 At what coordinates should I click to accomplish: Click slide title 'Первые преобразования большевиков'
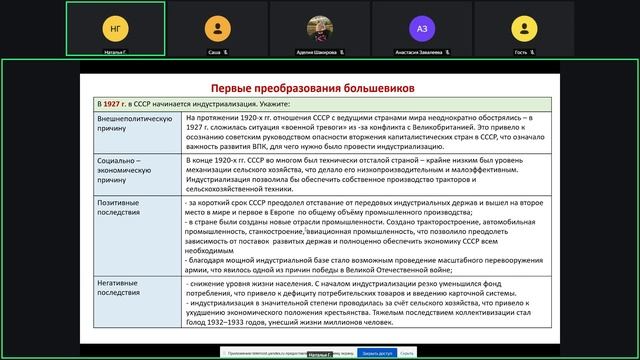coord(313,88)
